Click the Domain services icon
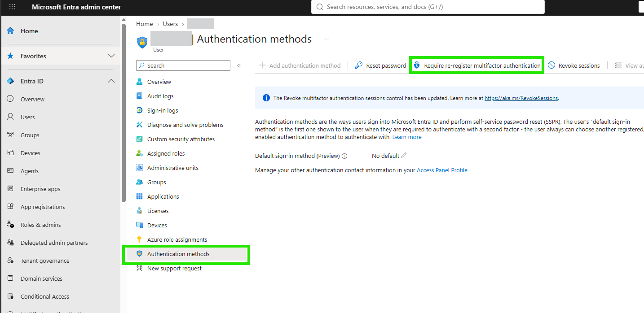 [x=10, y=278]
